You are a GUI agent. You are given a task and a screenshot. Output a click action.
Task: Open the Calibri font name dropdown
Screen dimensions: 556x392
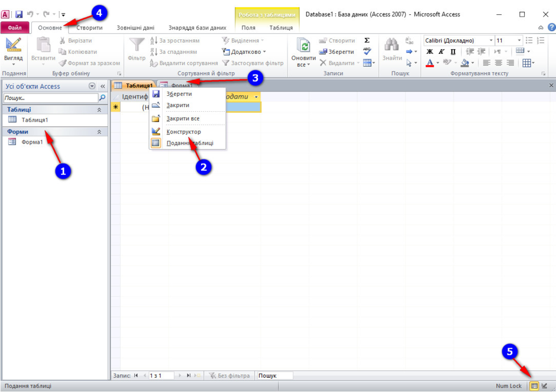click(x=491, y=40)
